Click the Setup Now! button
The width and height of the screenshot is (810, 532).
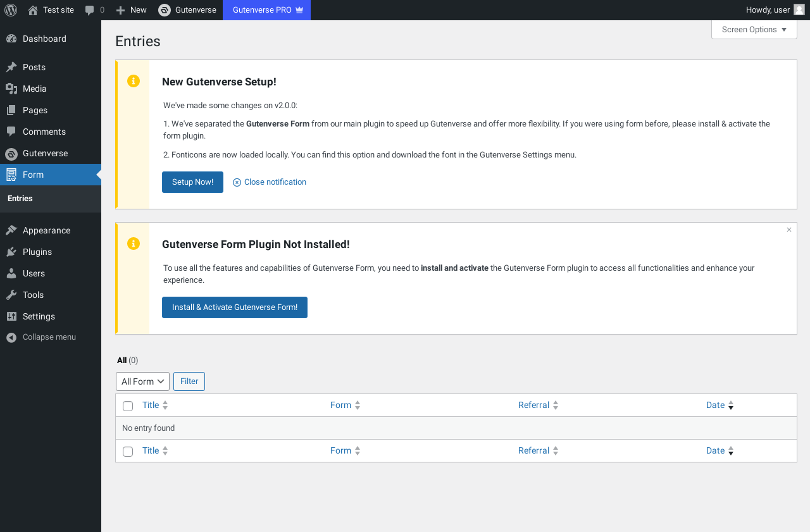pyautogui.click(x=192, y=182)
